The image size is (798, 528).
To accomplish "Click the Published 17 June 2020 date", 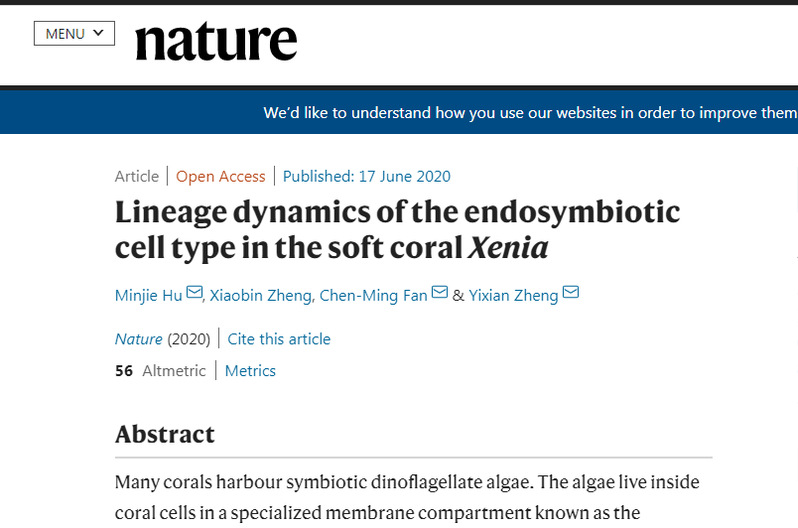I will [x=367, y=176].
